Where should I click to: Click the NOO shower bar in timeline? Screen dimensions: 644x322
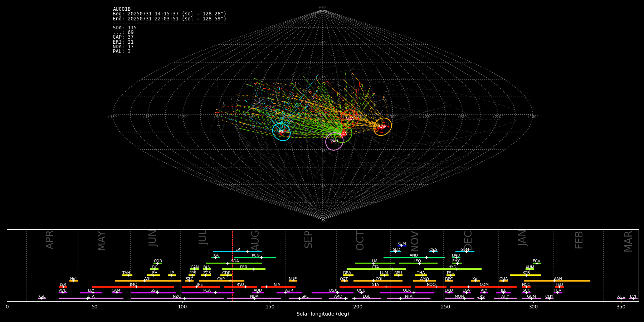tap(431, 287)
